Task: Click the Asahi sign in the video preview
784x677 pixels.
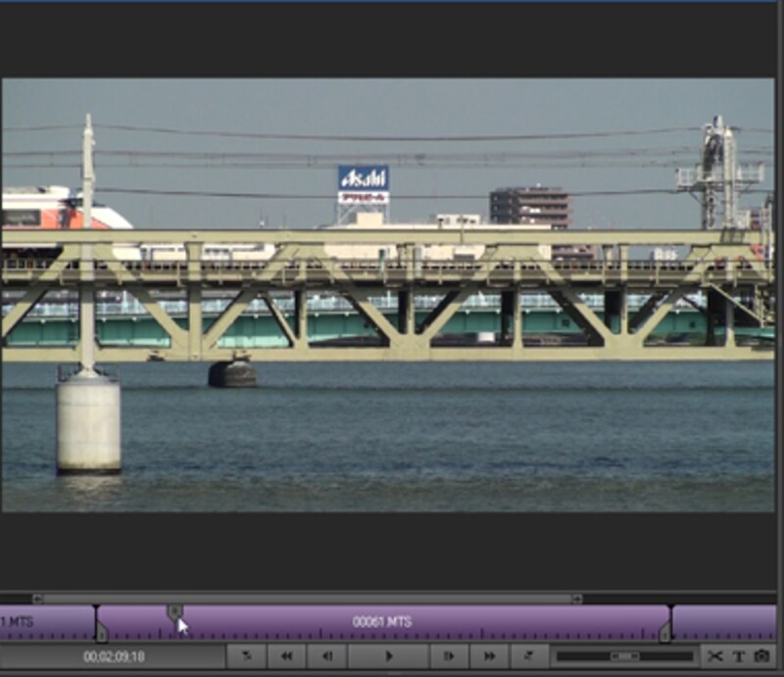Action: click(x=364, y=183)
